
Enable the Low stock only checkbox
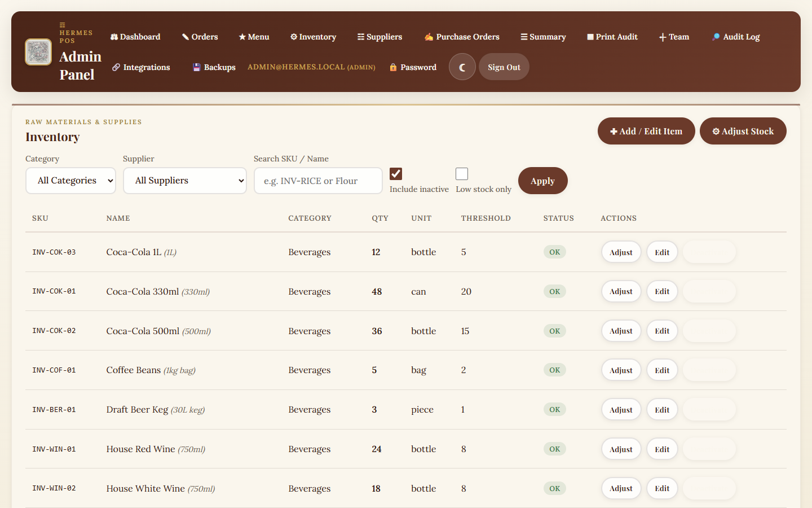tap(462, 174)
